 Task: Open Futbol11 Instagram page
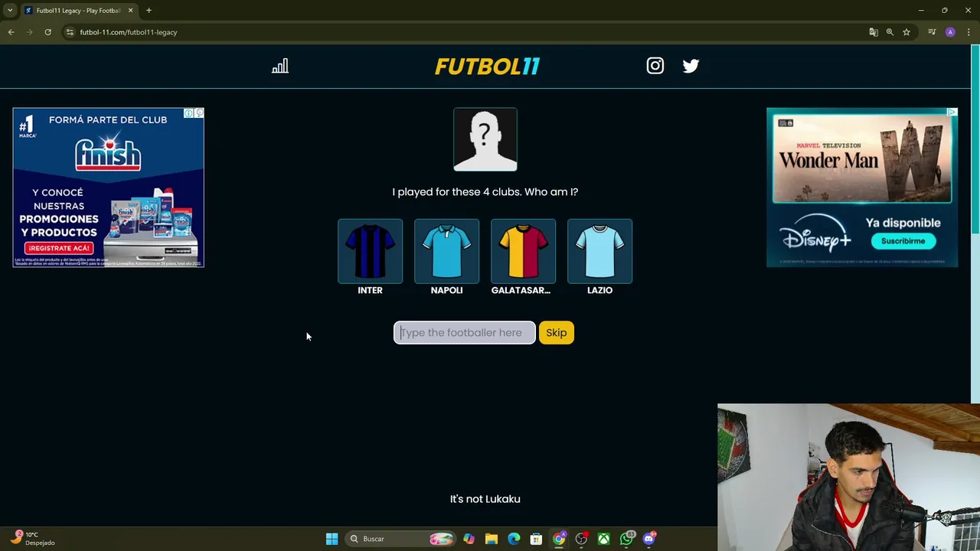point(655,66)
